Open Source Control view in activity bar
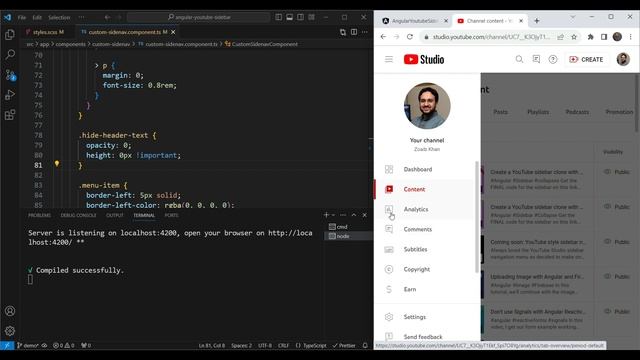The image size is (640, 360). [10, 74]
